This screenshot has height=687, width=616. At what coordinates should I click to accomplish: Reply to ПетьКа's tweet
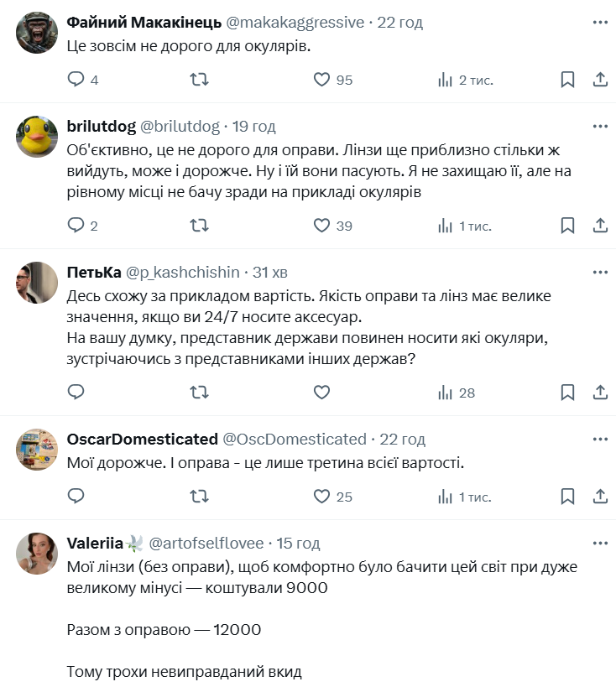tap(76, 392)
